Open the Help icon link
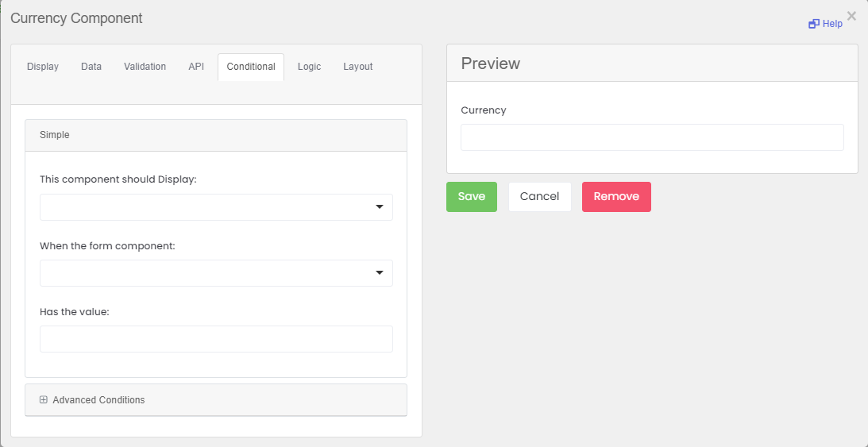The width and height of the screenshot is (868, 447). [814, 24]
